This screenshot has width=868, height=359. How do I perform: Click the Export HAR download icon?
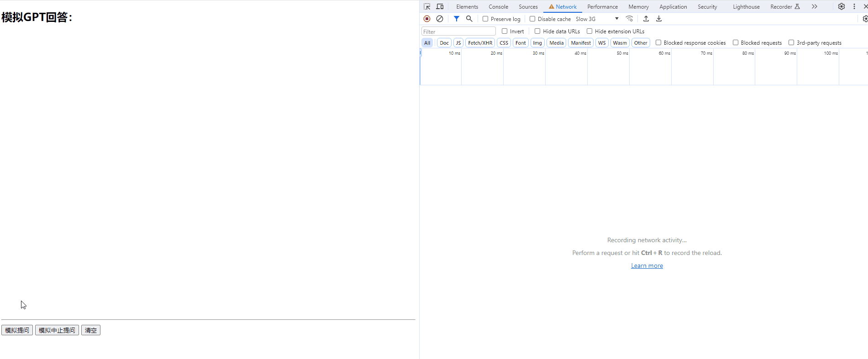pos(659,19)
